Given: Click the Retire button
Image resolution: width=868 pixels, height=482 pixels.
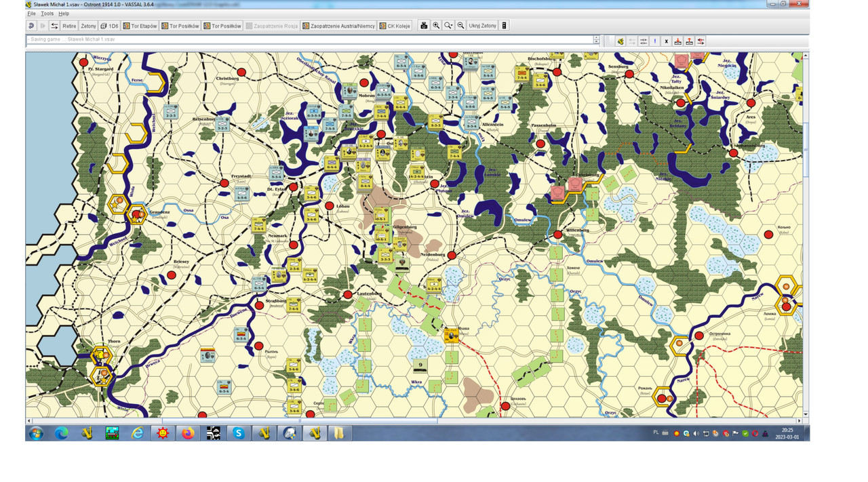Looking at the screenshot, I should (69, 26).
